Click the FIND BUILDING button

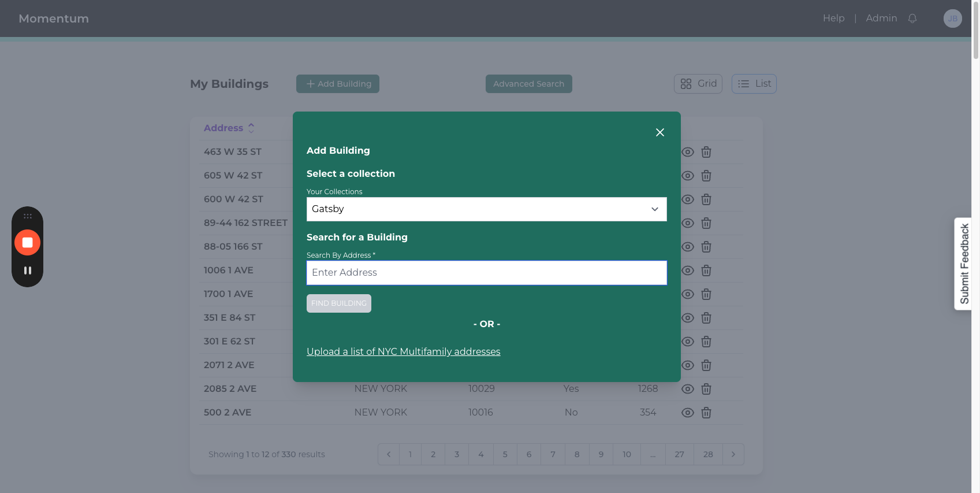[x=339, y=303]
